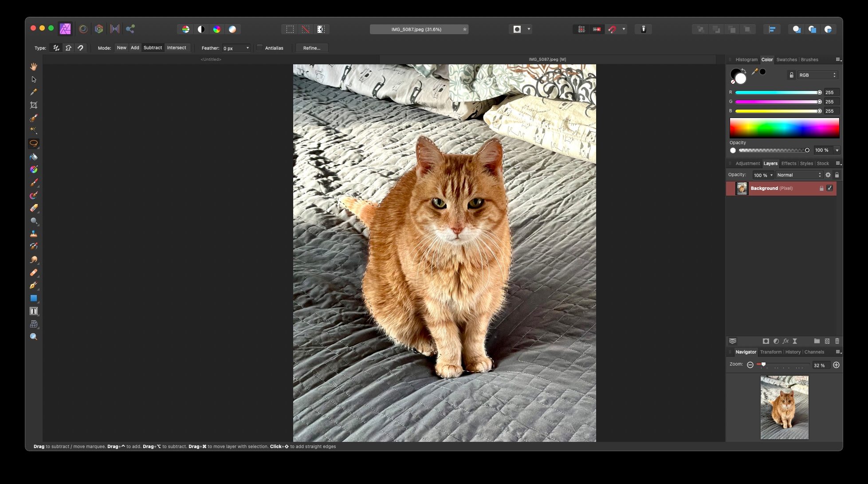Open the Alignment options button
This screenshot has width=868, height=484.
(772, 29)
